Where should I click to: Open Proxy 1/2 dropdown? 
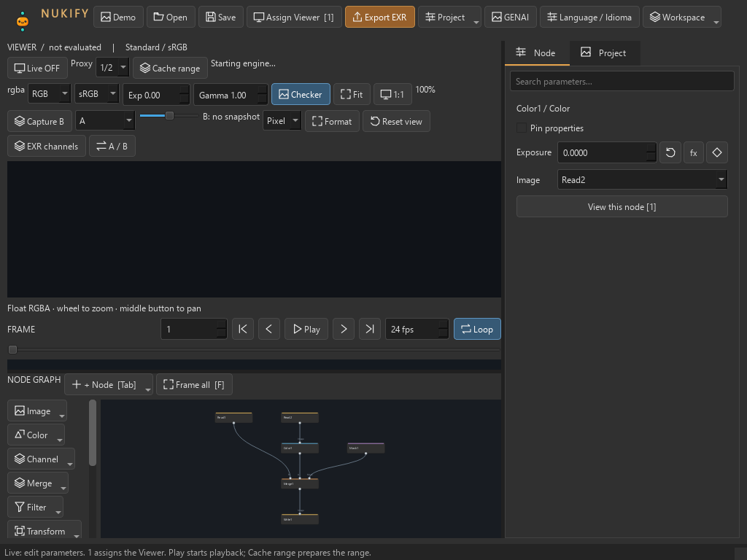(112, 68)
